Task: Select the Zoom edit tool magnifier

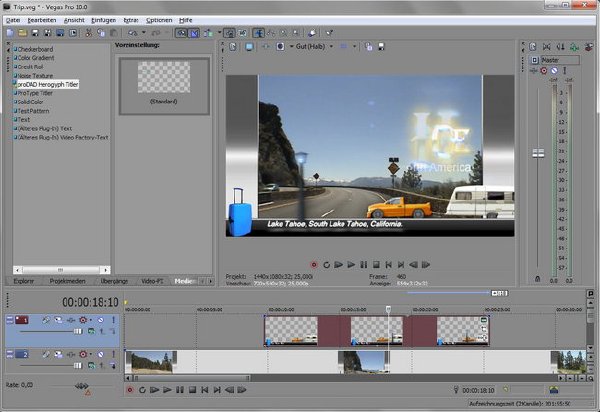Action: pos(296,33)
